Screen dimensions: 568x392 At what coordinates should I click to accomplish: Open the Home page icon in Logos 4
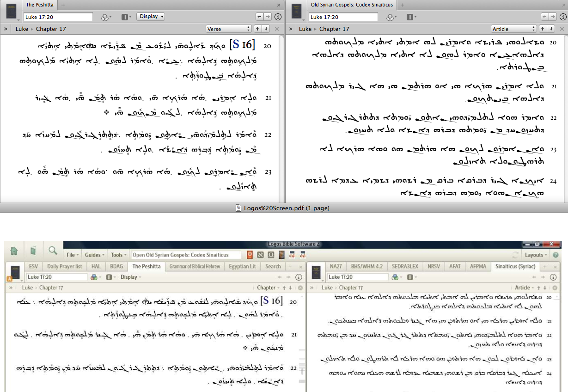14,251
